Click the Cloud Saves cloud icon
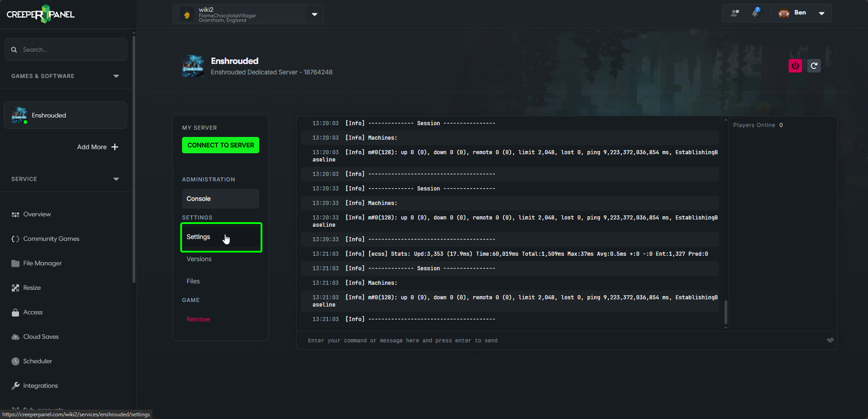 15,337
